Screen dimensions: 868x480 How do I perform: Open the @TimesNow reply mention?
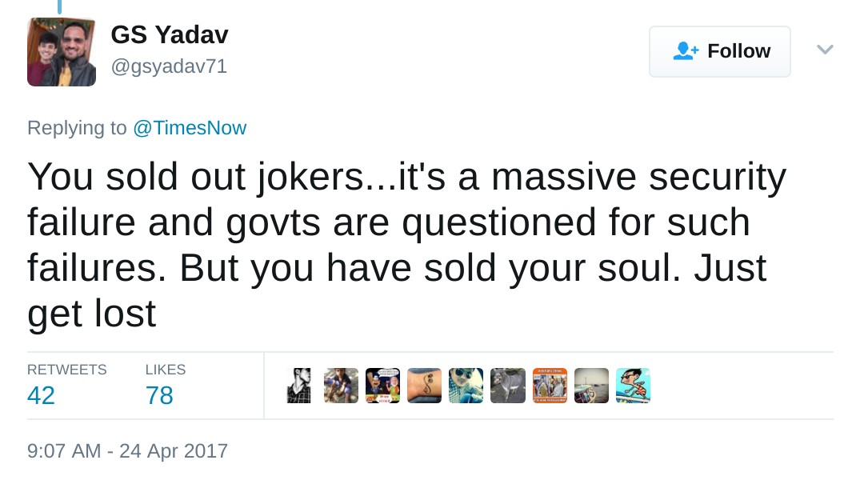coord(190,128)
